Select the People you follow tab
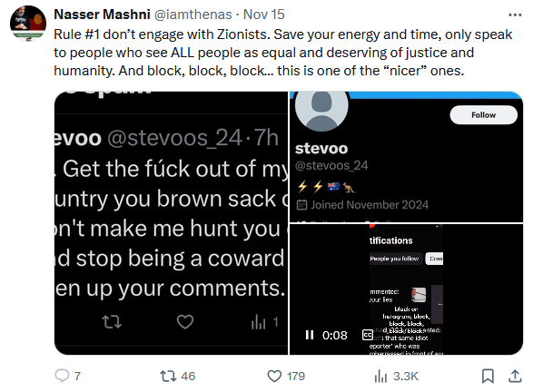This screenshot has height=392, width=533. click(395, 259)
